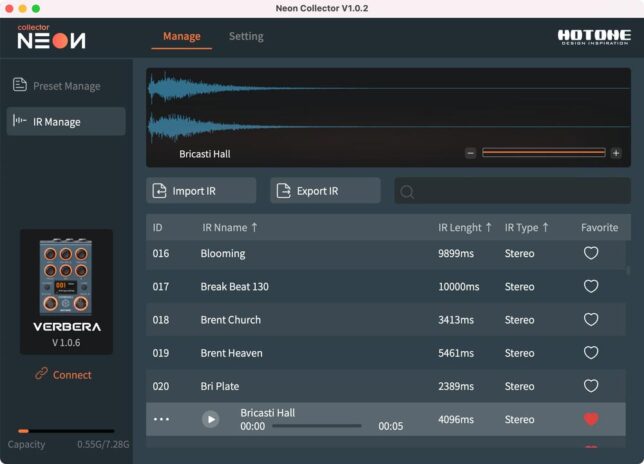Select the Break Beat 130 row

point(386,287)
